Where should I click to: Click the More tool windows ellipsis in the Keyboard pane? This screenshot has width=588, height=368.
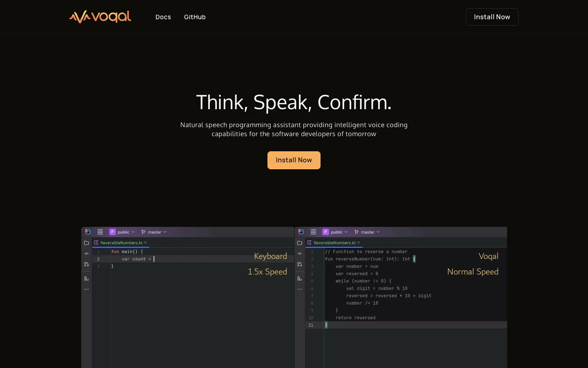click(x=87, y=289)
